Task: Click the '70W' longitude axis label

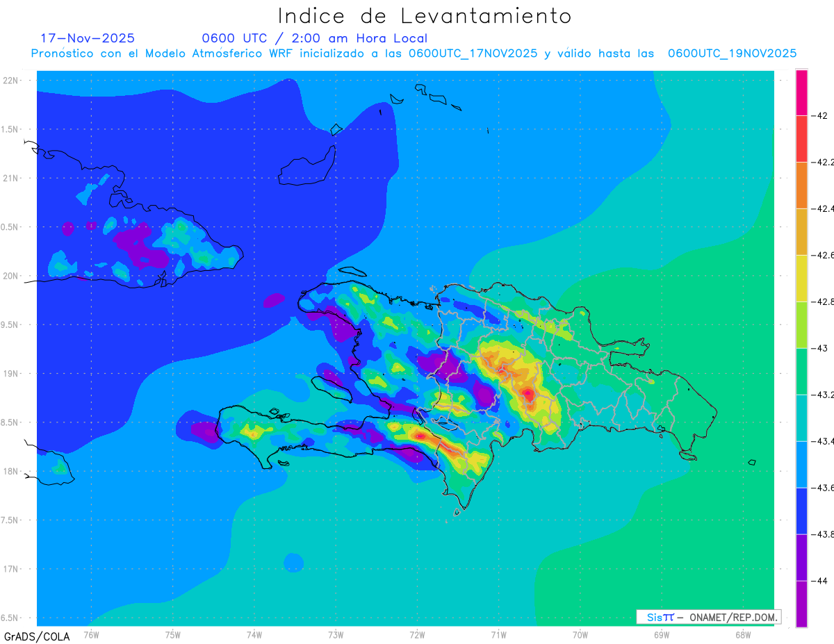Action: pos(580,634)
